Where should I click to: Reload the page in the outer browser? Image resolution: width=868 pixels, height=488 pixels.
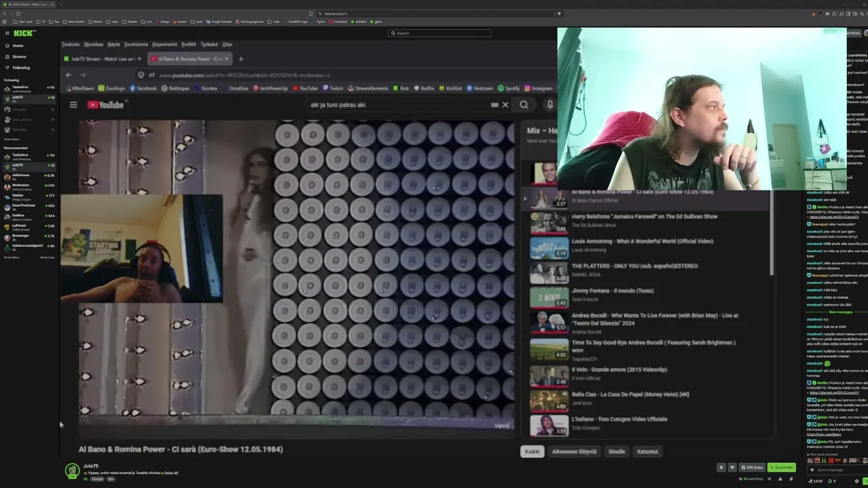click(18, 14)
